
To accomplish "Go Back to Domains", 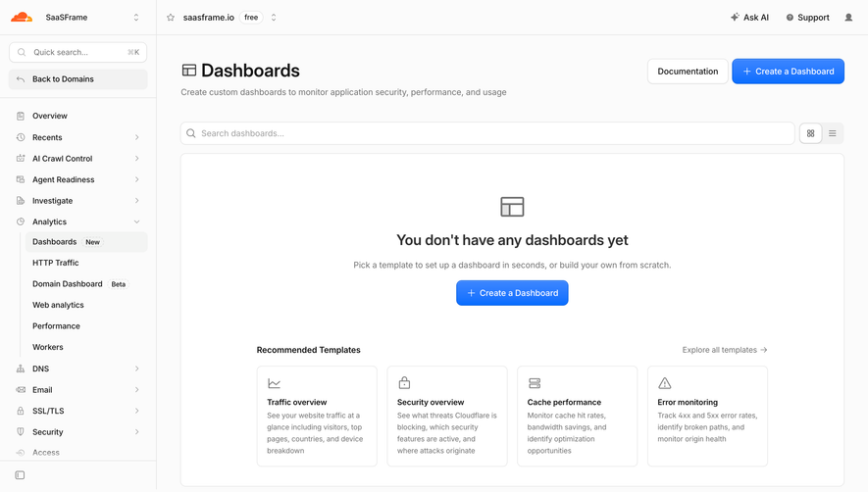I will pos(77,79).
